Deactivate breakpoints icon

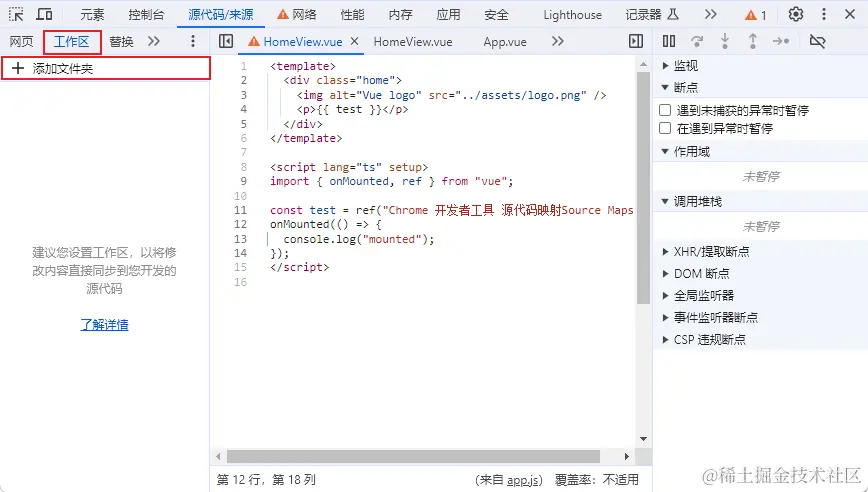[817, 41]
